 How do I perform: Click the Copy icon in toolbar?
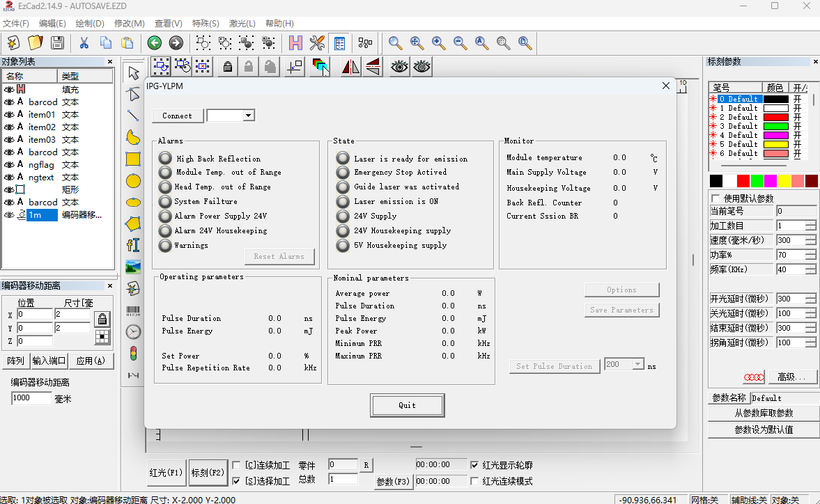(106, 43)
